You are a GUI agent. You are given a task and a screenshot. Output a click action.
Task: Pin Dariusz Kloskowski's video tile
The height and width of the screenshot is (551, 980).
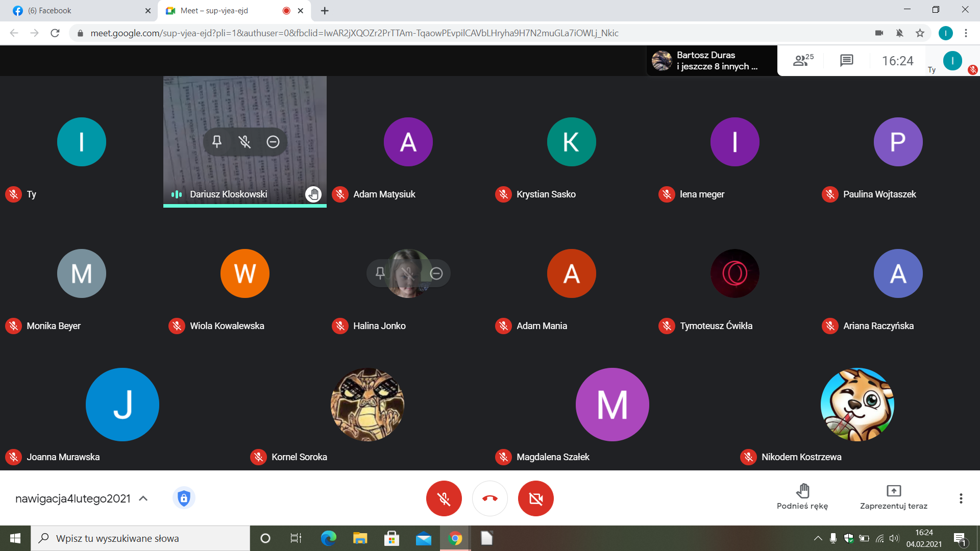click(x=217, y=142)
